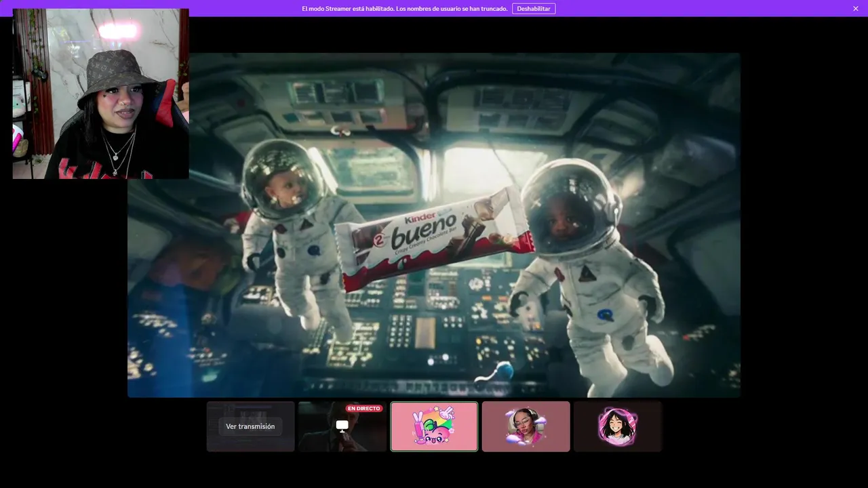Click the main Kinder Bueno video stream
Image resolution: width=868 pixels, height=488 pixels.
(x=434, y=225)
